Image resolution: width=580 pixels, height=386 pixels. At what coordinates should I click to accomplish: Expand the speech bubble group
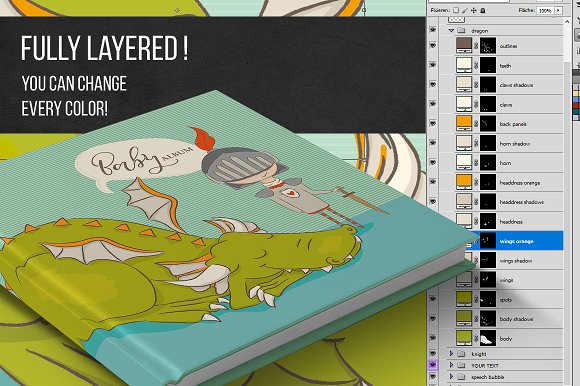coord(451,377)
